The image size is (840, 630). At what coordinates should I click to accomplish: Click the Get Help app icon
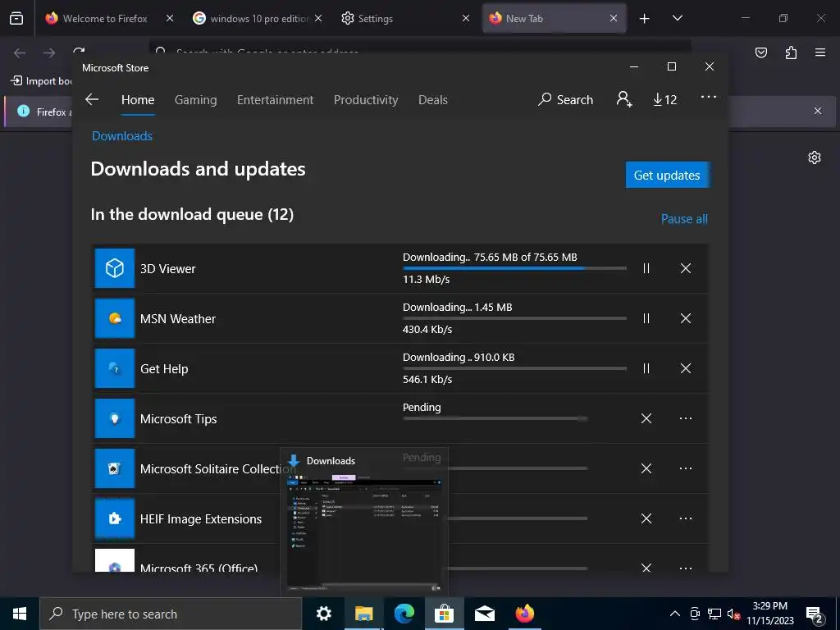pos(115,368)
